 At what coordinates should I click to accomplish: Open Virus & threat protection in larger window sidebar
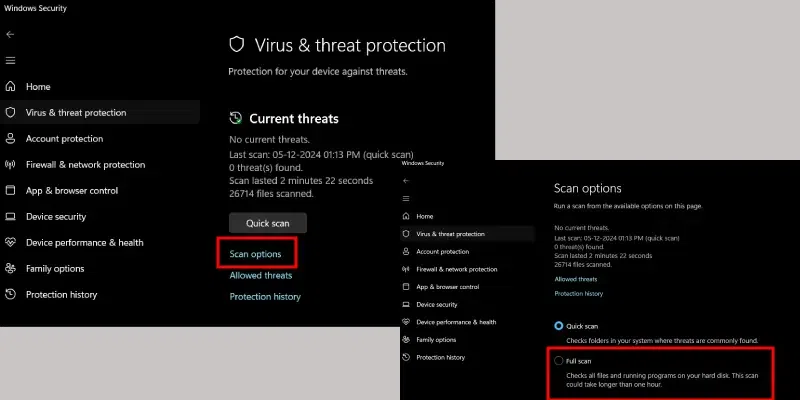pos(76,113)
